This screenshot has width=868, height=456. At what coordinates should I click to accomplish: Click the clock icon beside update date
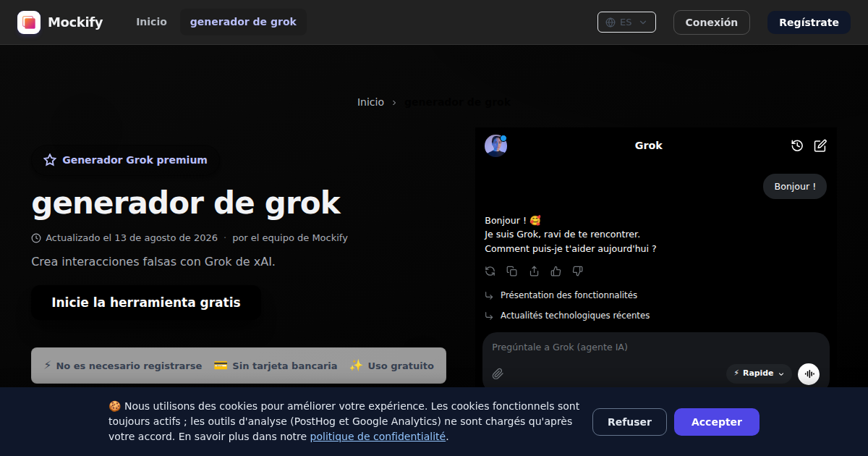click(36, 238)
